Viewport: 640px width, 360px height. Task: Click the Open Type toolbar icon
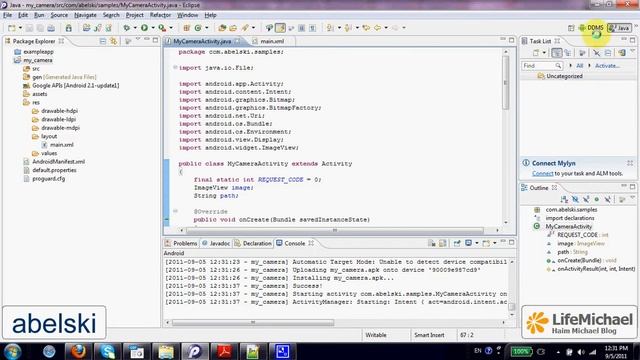pos(222,28)
